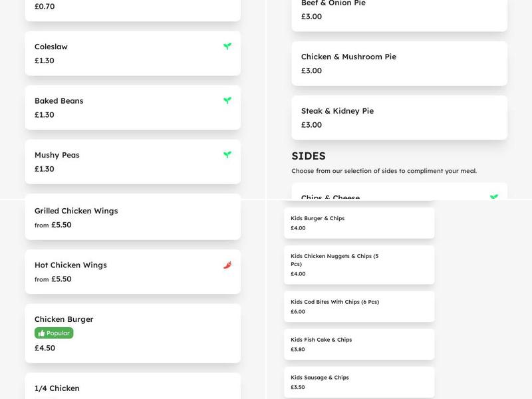Click the thumbs-up Popular badge on Chicken Burger
532x399 pixels.
click(52, 332)
